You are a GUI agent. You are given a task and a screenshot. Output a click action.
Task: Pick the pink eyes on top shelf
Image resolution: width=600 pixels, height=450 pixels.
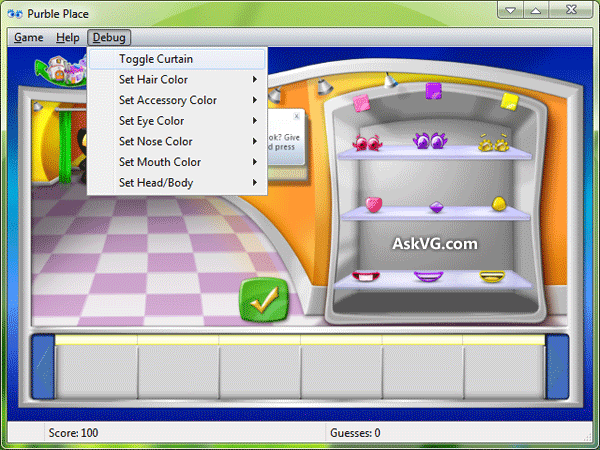(x=367, y=143)
